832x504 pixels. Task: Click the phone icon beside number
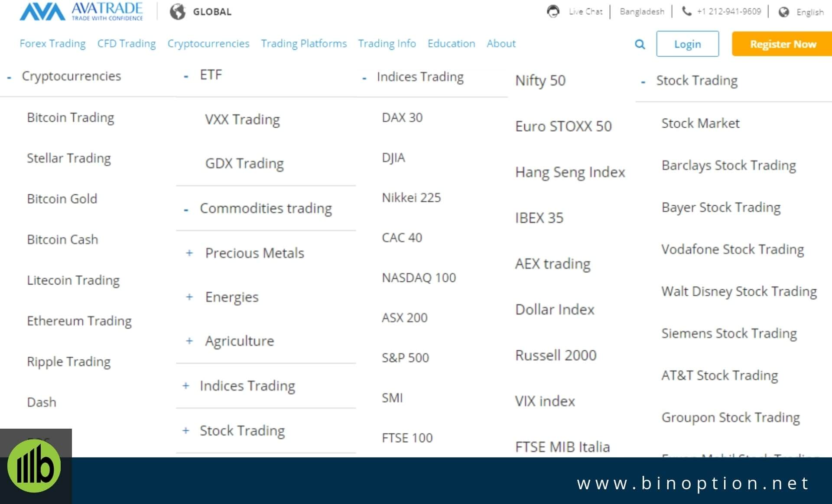point(687,11)
